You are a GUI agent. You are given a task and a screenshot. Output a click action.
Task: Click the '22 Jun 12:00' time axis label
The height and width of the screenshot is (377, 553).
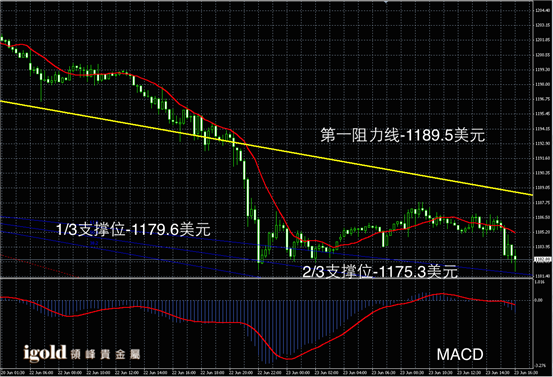pyautogui.click(x=126, y=372)
